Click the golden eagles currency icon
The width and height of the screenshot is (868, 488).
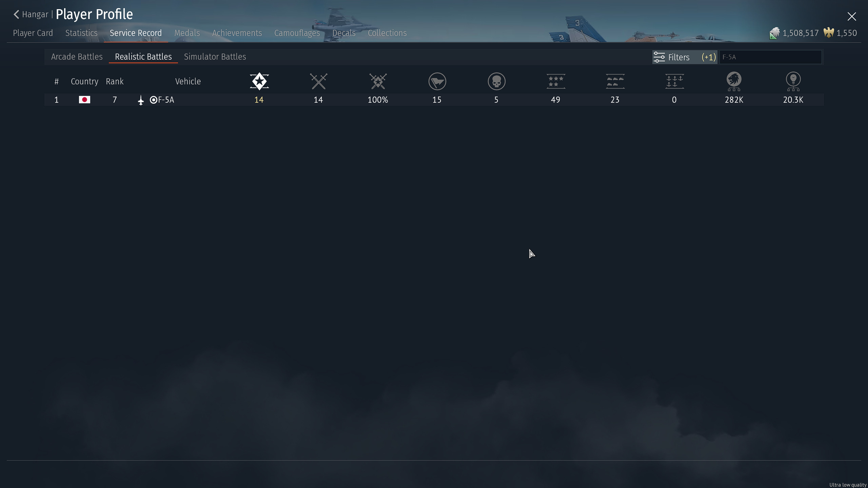click(828, 33)
